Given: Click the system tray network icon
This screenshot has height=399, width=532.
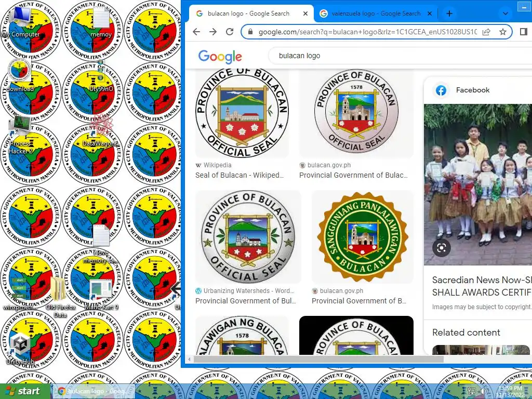Looking at the screenshot, I should 471,391.
